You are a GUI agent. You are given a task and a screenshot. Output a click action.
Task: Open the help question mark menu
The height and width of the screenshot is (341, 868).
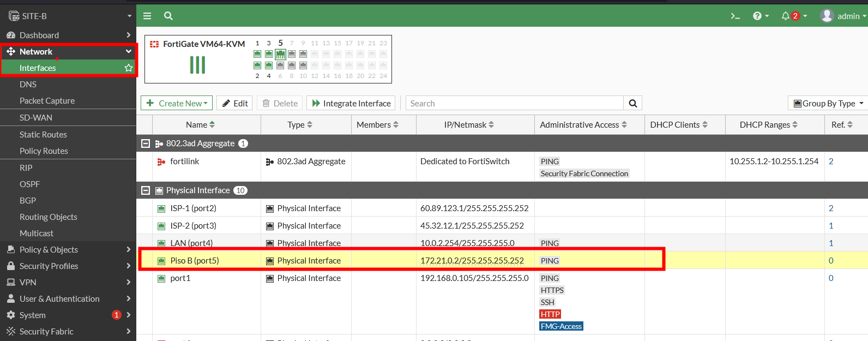(x=760, y=16)
